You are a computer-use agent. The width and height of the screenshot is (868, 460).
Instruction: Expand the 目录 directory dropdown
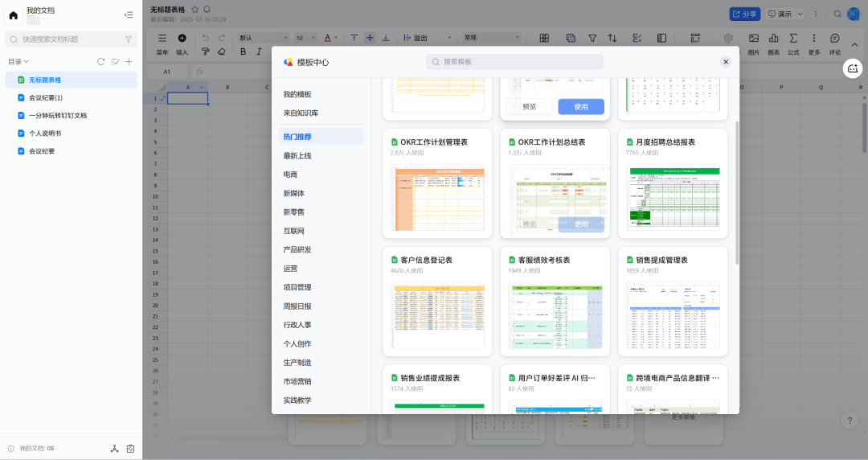click(18, 61)
